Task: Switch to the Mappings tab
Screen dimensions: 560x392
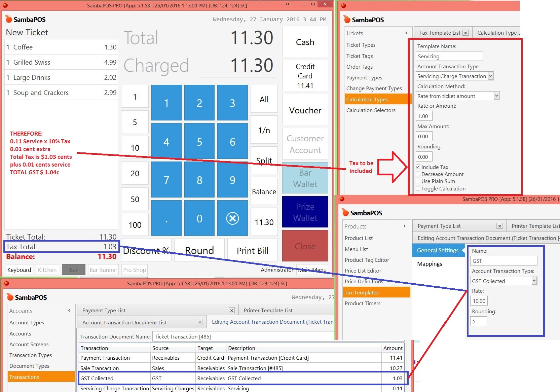Action: coord(430,264)
